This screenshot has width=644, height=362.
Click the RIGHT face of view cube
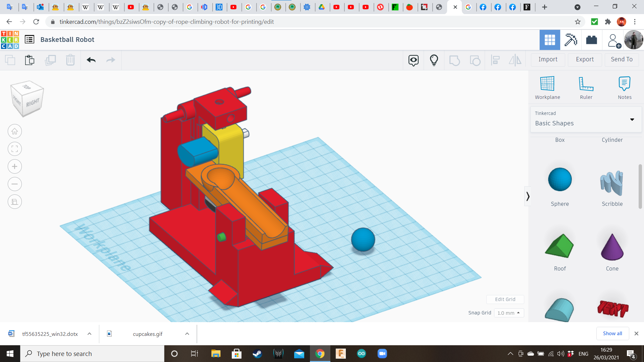pos(33,103)
